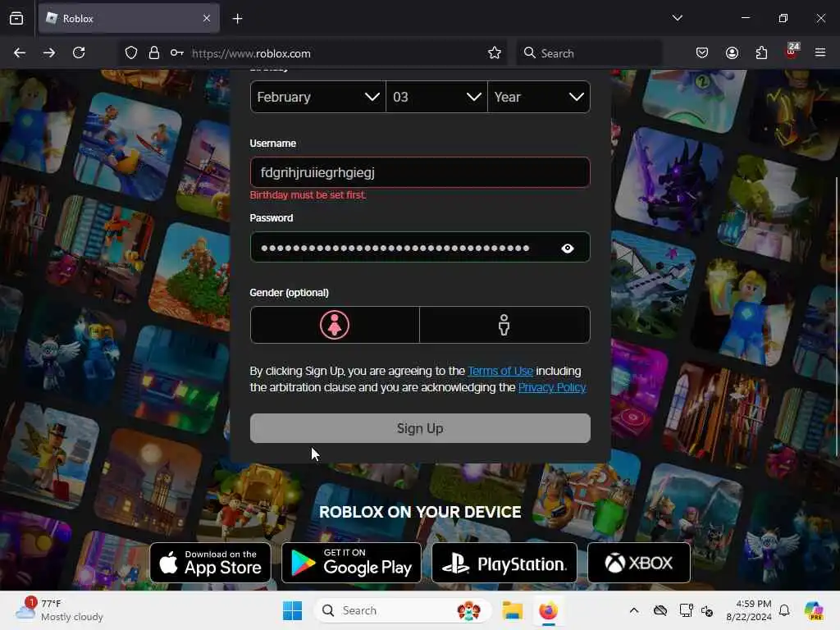Open the weather widget showing 77°F
This screenshot has width=840, height=630.
(x=59, y=610)
